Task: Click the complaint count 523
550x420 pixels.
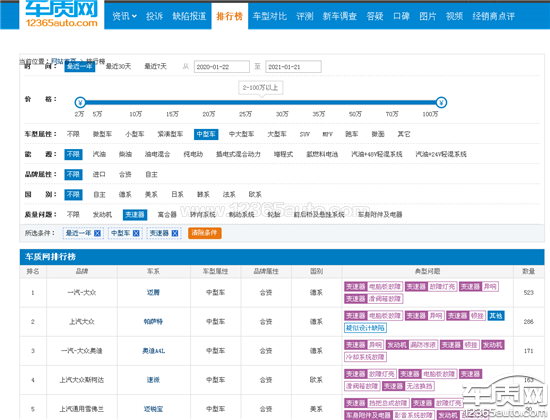Action: click(x=529, y=292)
